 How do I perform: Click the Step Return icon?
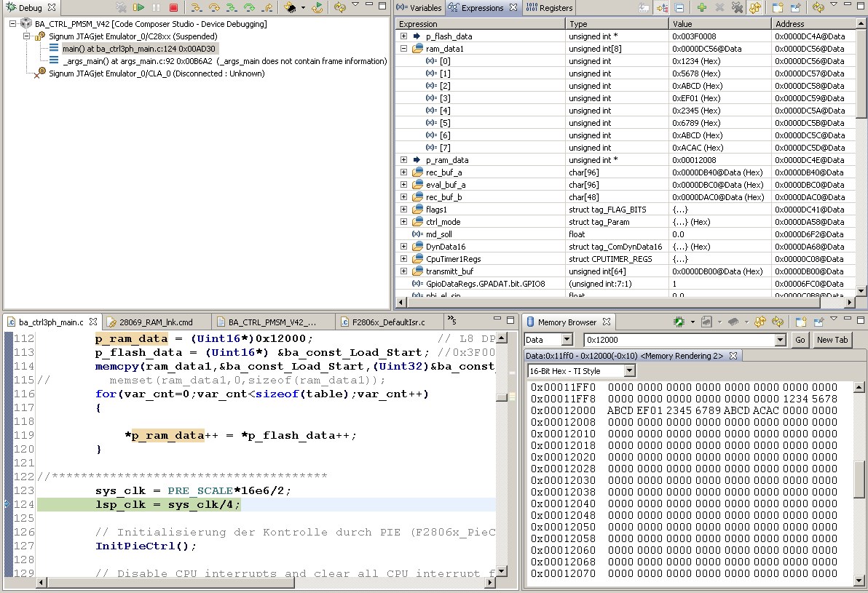tap(267, 8)
